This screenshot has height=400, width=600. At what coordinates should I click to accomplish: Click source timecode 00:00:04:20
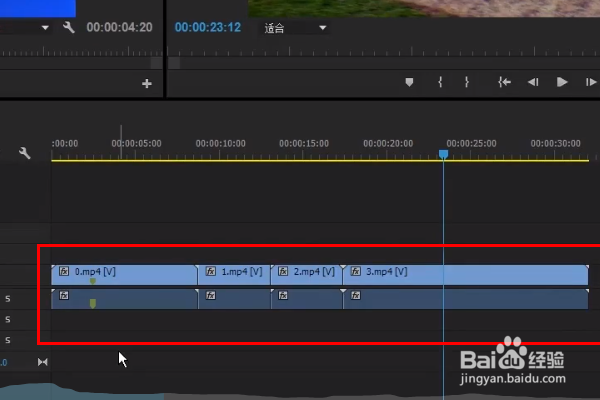pos(119,27)
